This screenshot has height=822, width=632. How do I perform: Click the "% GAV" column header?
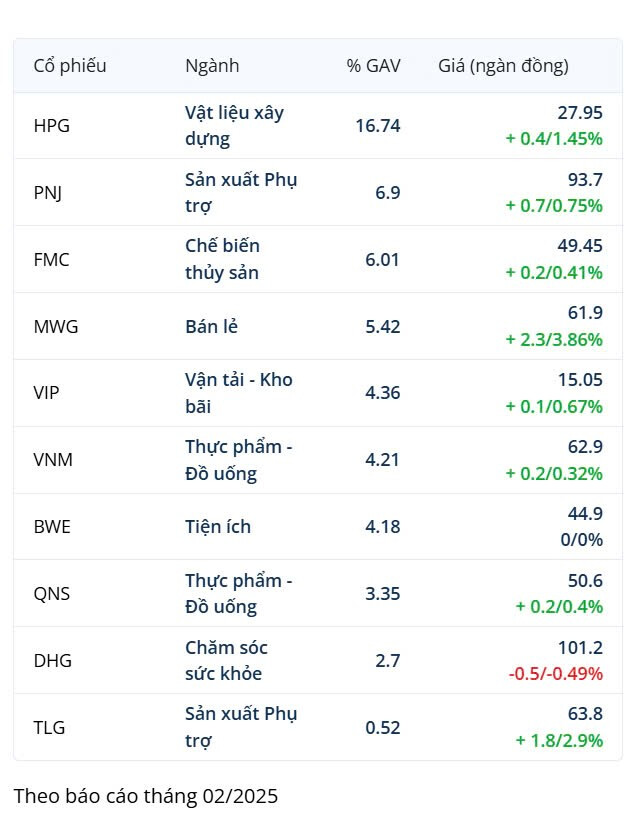(373, 66)
